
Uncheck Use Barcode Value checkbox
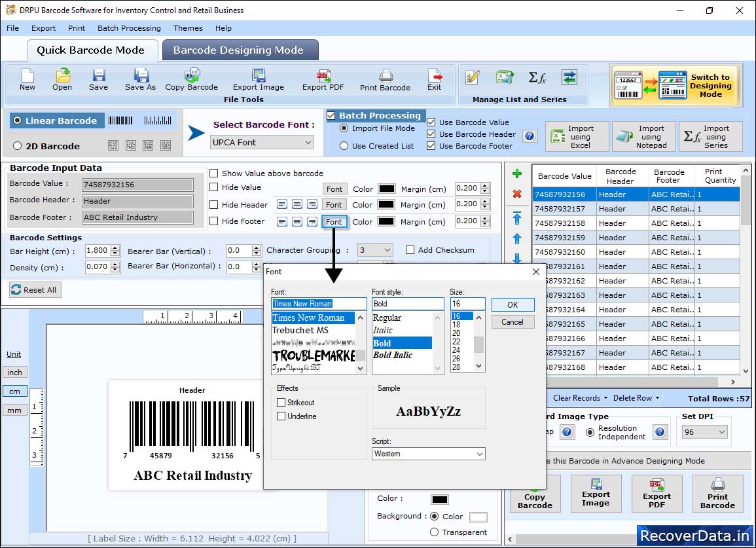point(431,122)
